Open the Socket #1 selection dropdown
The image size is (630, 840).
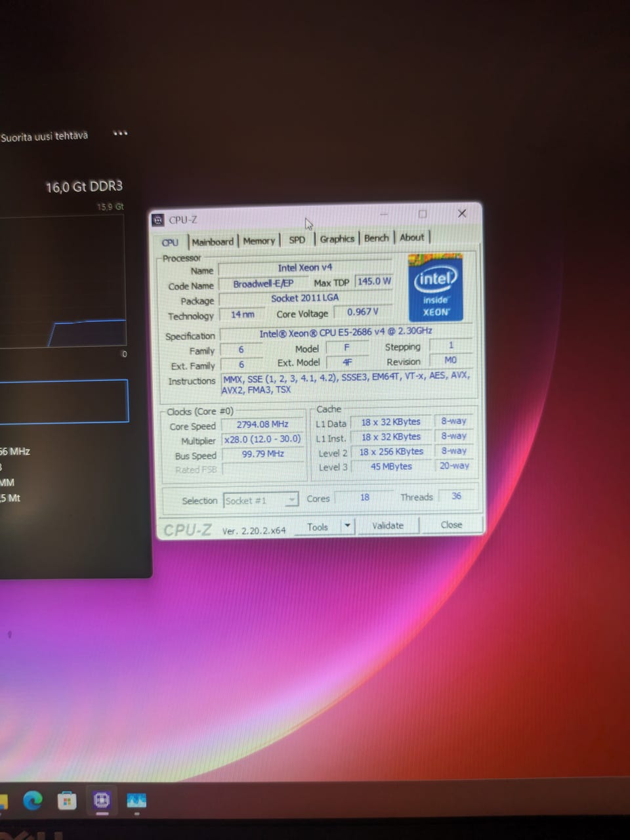point(261,500)
